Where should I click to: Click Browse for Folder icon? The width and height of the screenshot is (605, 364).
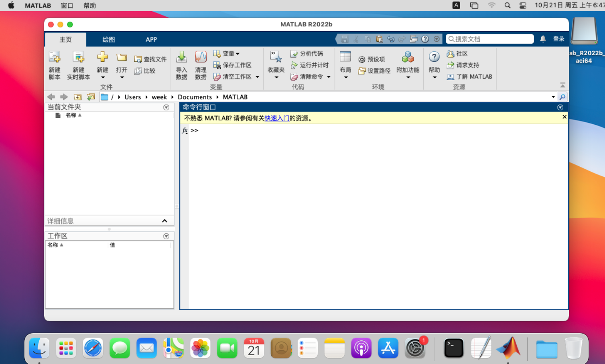coord(91,97)
